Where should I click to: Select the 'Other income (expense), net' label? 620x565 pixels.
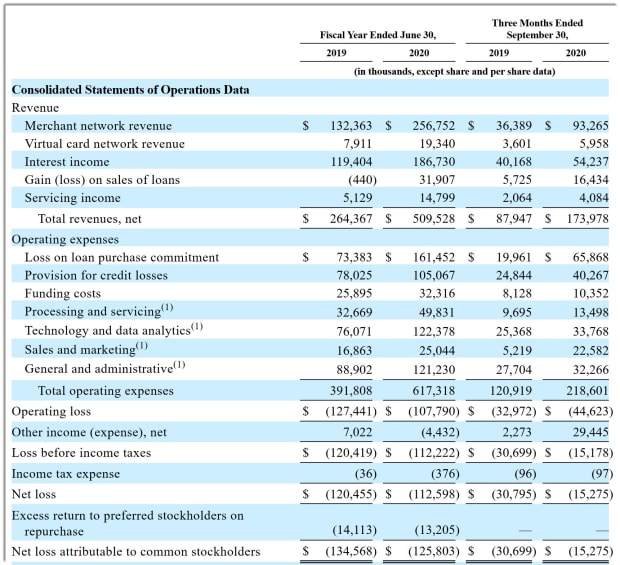click(89, 432)
